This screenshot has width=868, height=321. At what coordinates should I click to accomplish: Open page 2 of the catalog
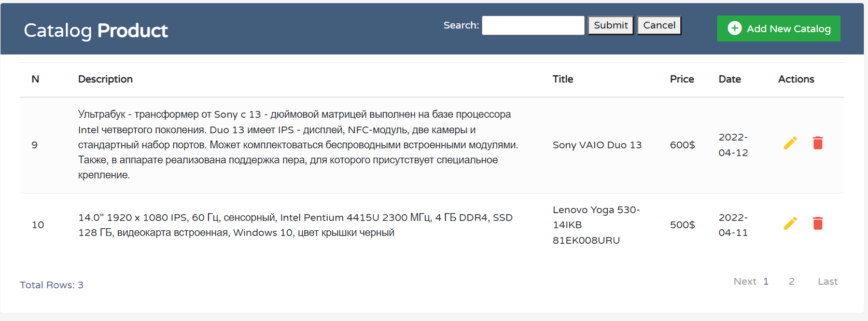click(x=791, y=281)
